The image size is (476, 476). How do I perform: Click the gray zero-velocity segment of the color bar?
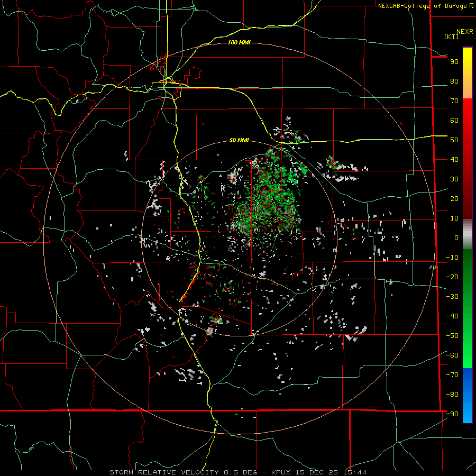(x=467, y=234)
